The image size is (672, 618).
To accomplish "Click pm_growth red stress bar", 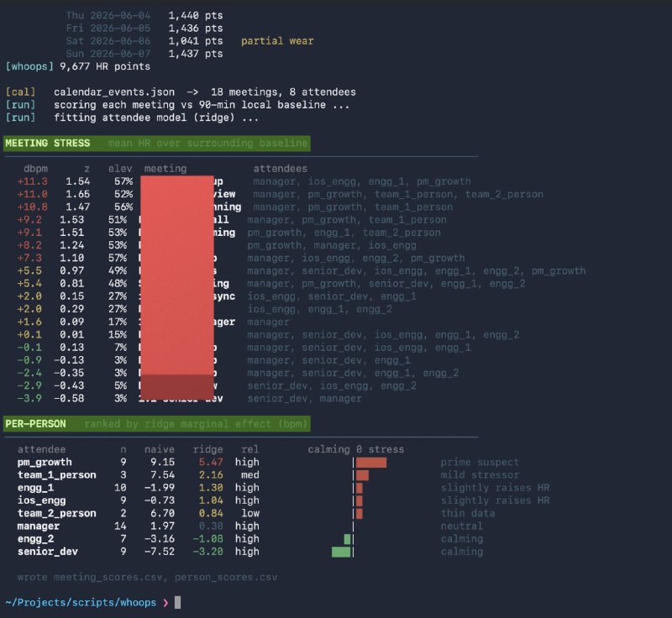I will pyautogui.click(x=371, y=463).
